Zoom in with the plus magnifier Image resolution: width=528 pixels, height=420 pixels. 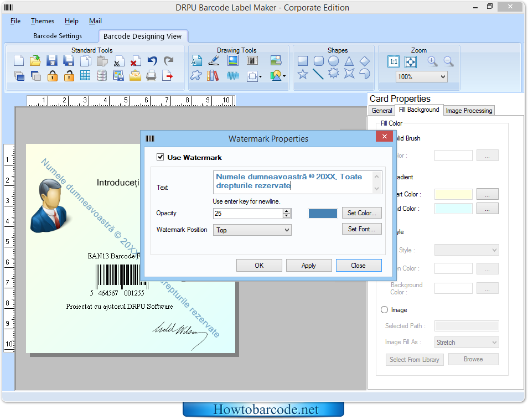[432, 61]
